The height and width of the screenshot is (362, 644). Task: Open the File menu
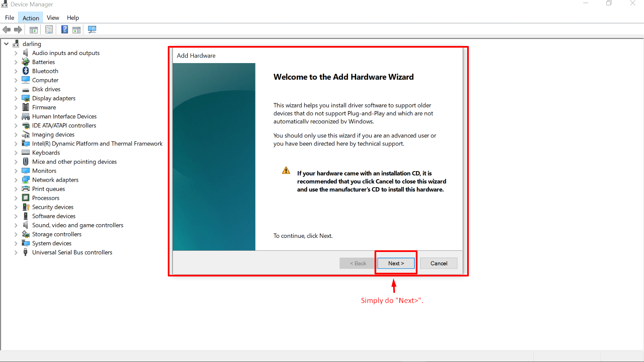click(x=9, y=18)
